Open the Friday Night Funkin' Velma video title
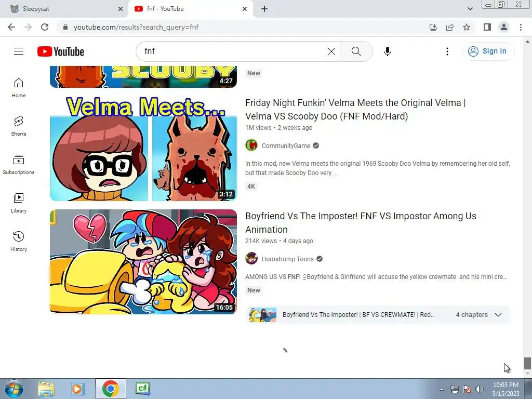 coord(355,109)
